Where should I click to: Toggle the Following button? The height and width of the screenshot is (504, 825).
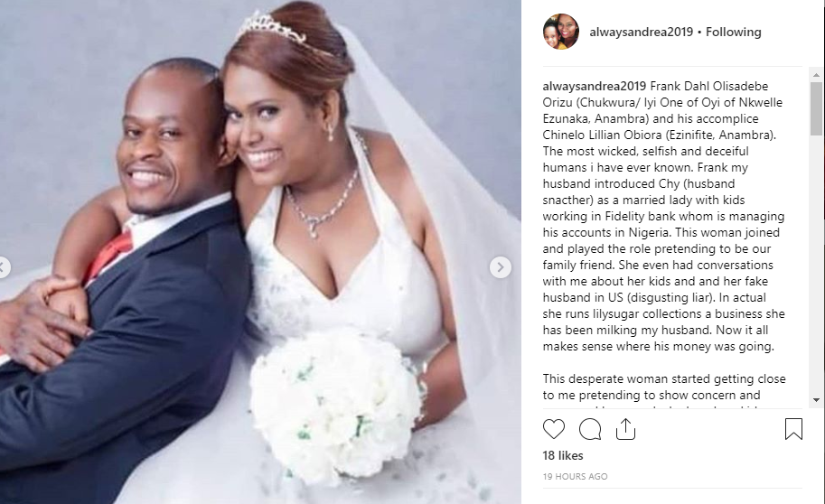point(733,33)
